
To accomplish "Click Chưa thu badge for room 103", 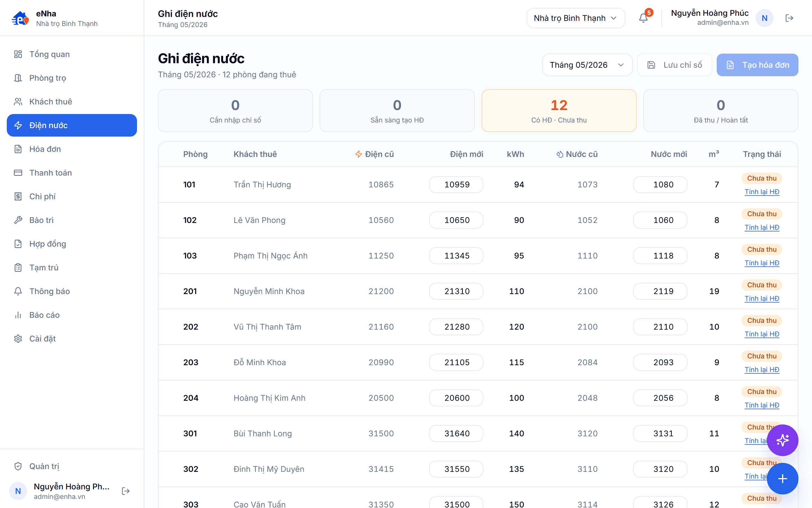I will coord(762,249).
